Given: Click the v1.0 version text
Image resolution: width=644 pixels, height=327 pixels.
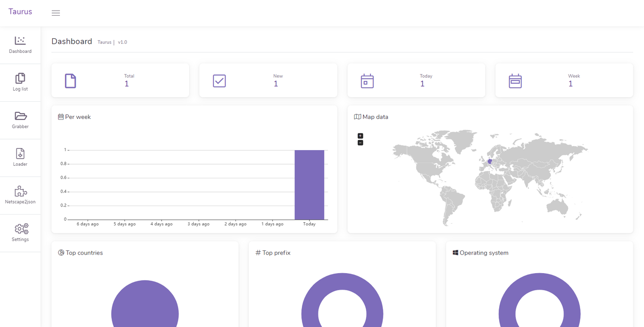Looking at the screenshot, I should click(x=122, y=42).
